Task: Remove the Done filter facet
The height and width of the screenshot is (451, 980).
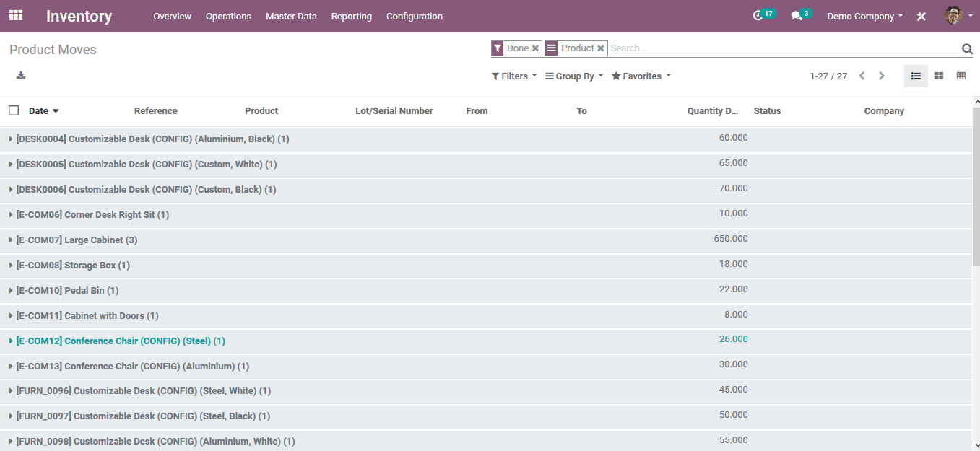Action: coord(535,48)
